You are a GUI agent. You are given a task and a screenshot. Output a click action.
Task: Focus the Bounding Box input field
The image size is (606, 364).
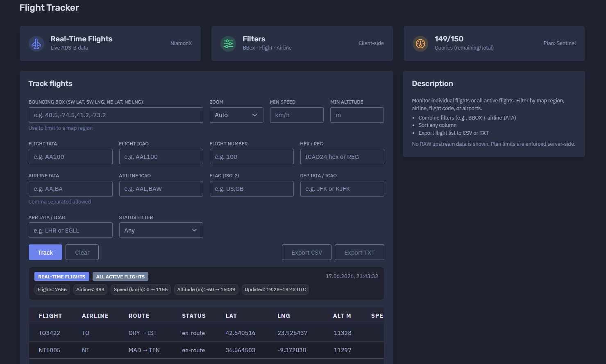116,115
